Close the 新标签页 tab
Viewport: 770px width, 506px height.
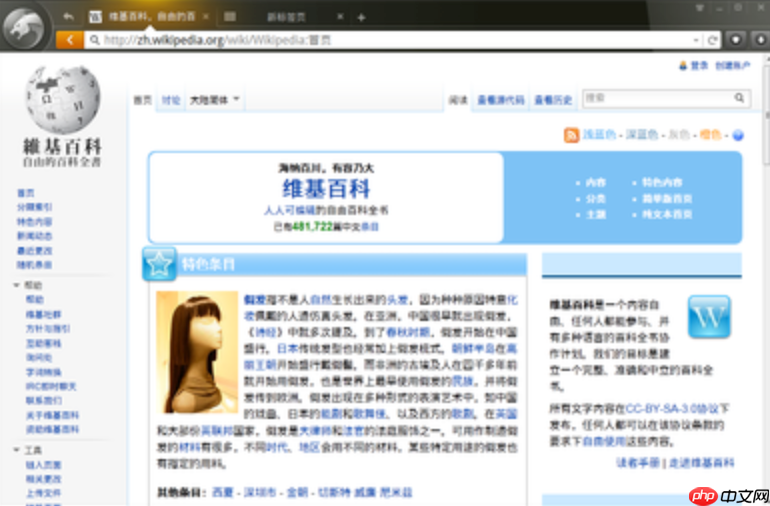(x=340, y=17)
